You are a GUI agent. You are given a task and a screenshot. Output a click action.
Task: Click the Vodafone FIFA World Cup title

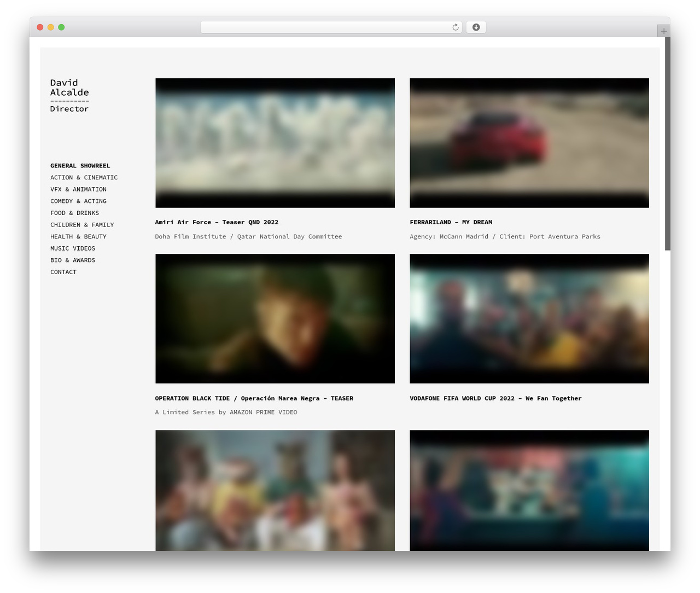[495, 398]
